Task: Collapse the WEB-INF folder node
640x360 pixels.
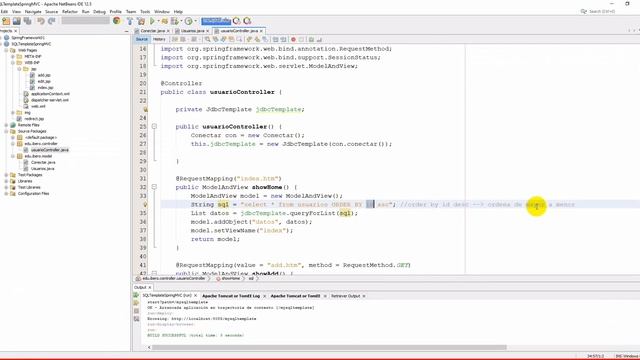Action: point(13,62)
